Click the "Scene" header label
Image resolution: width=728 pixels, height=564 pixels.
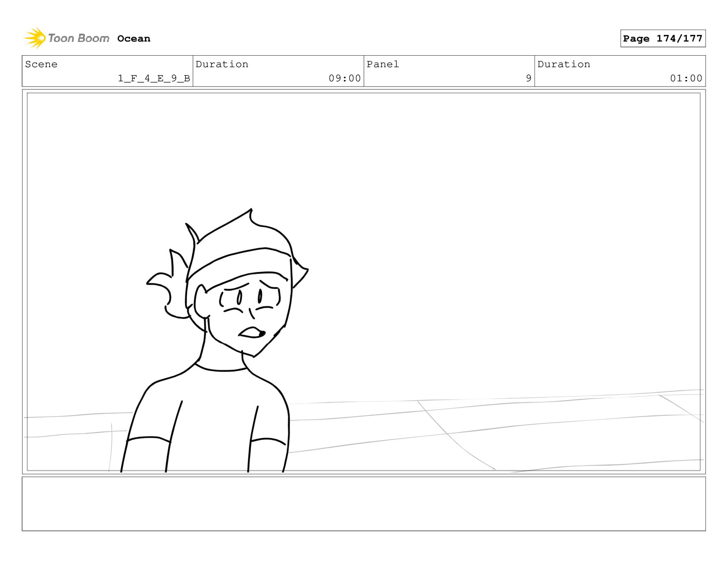41,64
